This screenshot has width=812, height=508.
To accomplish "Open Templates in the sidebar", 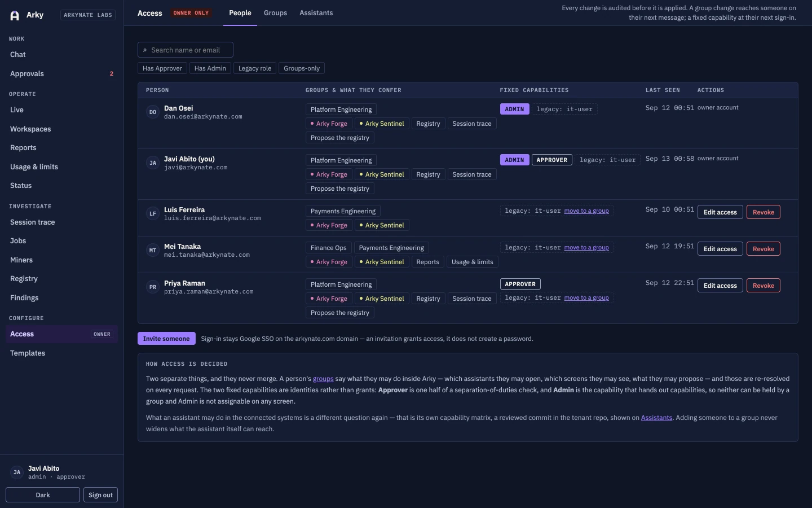I will [x=61, y=353].
